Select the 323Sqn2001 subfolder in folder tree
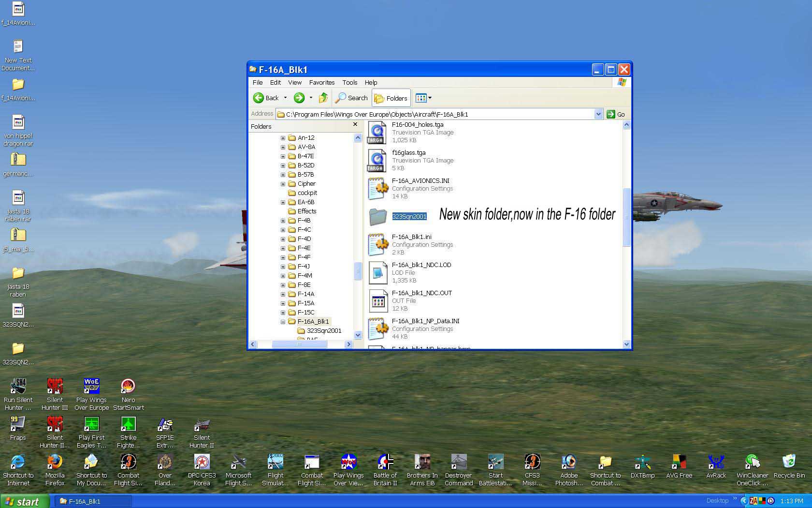812x508 pixels. (319, 331)
